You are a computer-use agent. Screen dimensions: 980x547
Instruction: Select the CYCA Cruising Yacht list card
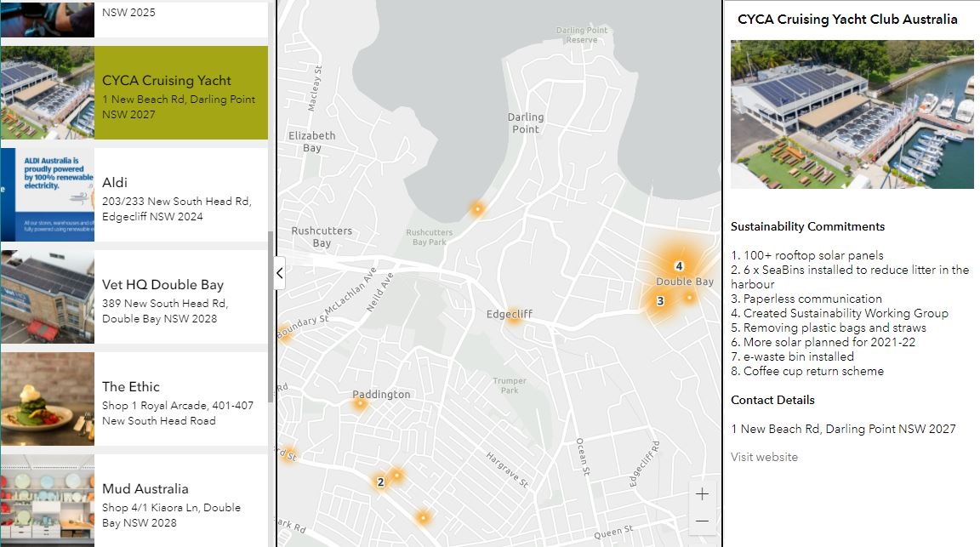click(x=134, y=93)
